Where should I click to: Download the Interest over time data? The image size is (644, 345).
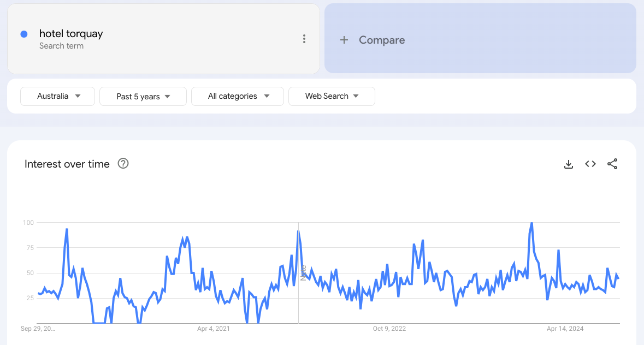point(569,164)
